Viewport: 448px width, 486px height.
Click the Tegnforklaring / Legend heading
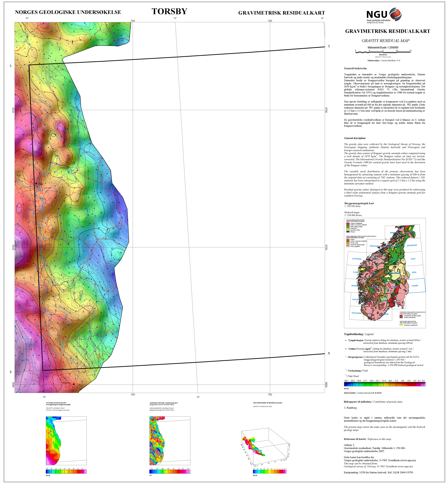(x=359, y=334)
